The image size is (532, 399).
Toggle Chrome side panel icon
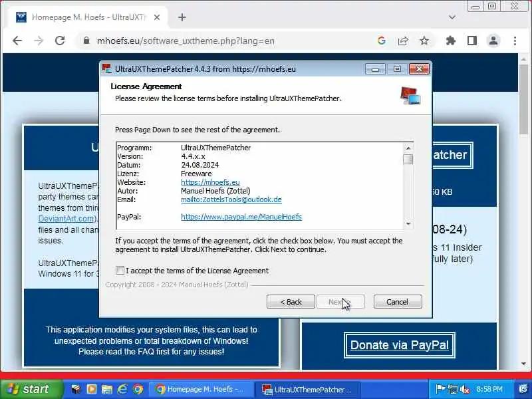coord(472,41)
